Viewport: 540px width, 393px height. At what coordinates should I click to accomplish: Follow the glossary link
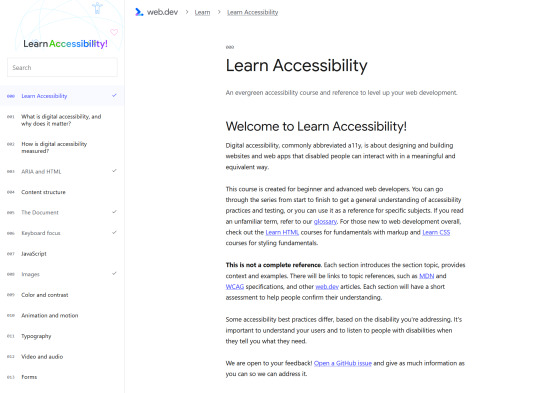325,221
